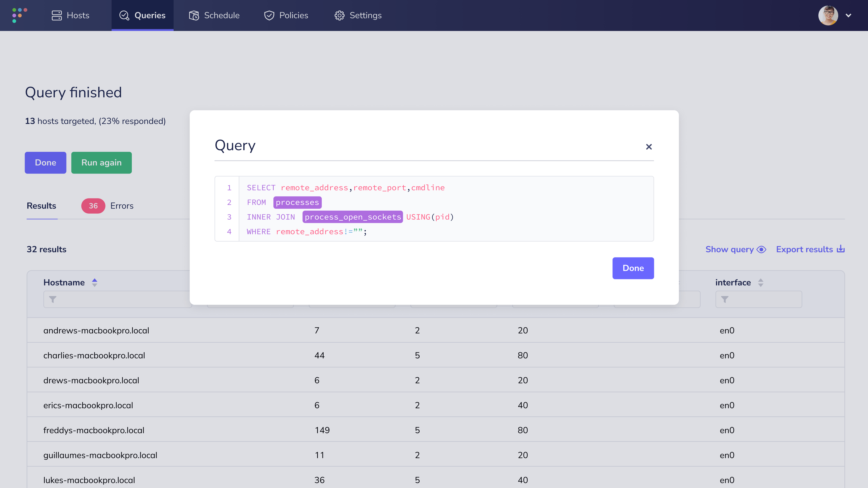Click the 36 errors count badge
This screenshot has height=488, width=868.
(x=93, y=206)
